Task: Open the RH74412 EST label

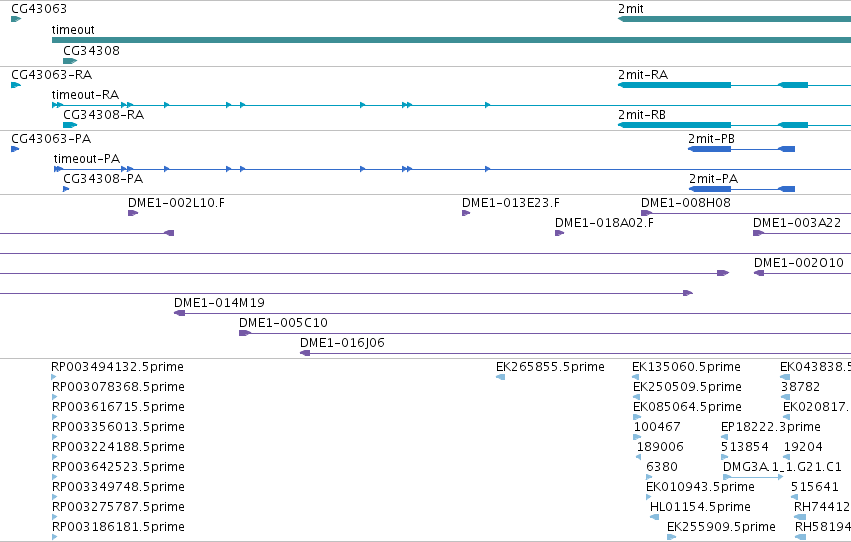Action: 822,507
